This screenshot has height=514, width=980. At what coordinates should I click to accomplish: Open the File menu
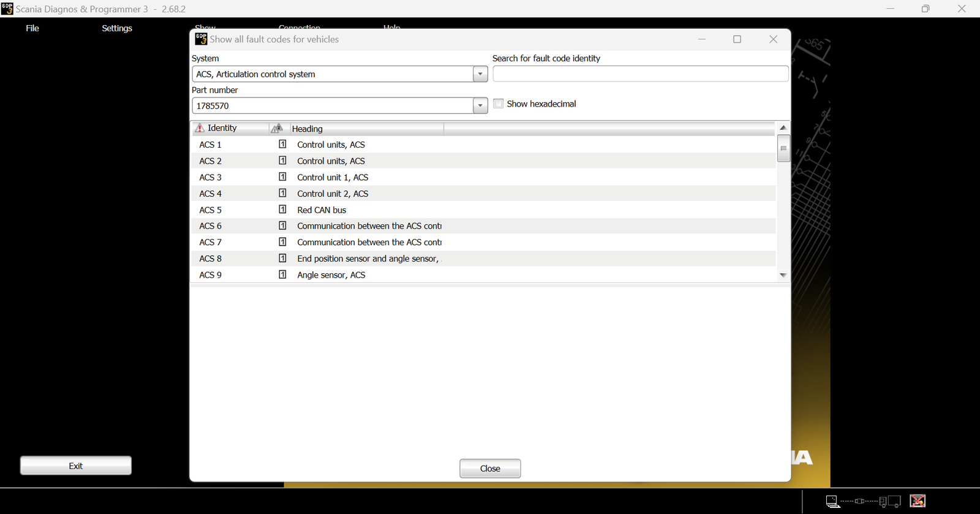(x=32, y=28)
